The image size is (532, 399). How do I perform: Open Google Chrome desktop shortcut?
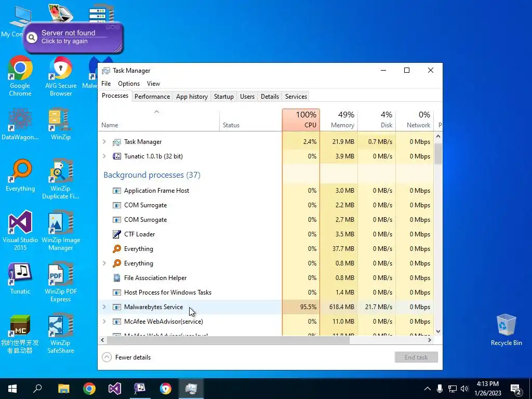pyautogui.click(x=20, y=76)
